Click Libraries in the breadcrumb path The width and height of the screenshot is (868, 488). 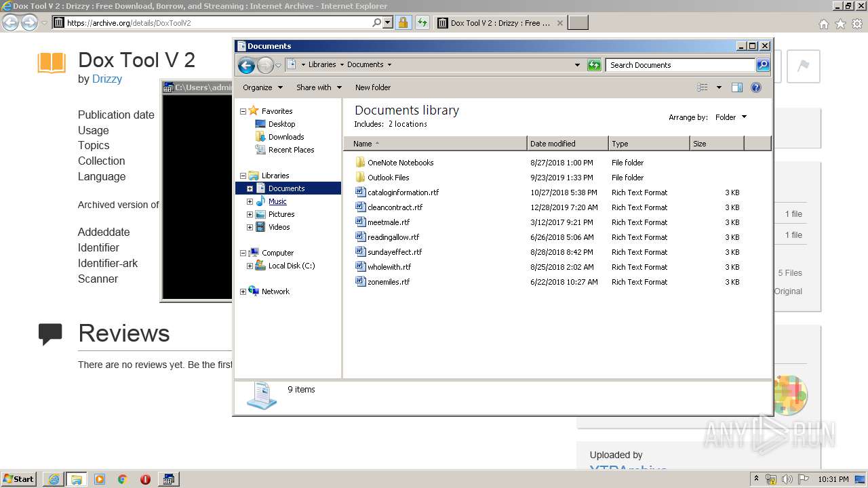322,65
